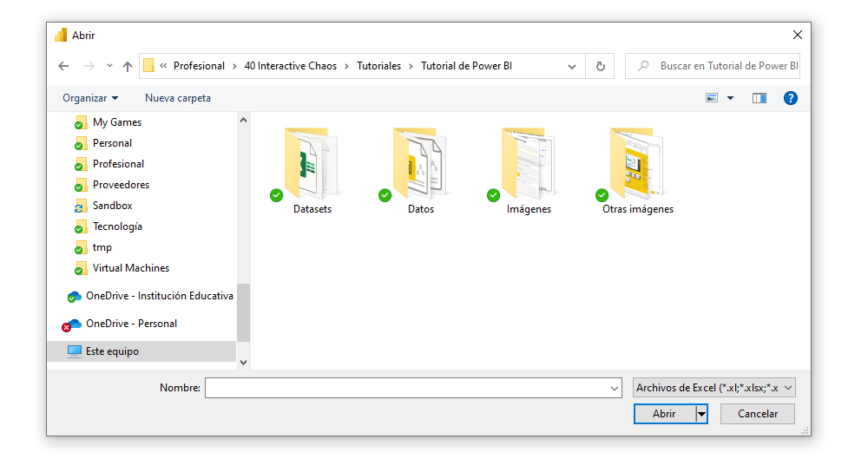The height and width of the screenshot is (472, 868).
Task: Open the help question mark icon
Action: (x=790, y=98)
